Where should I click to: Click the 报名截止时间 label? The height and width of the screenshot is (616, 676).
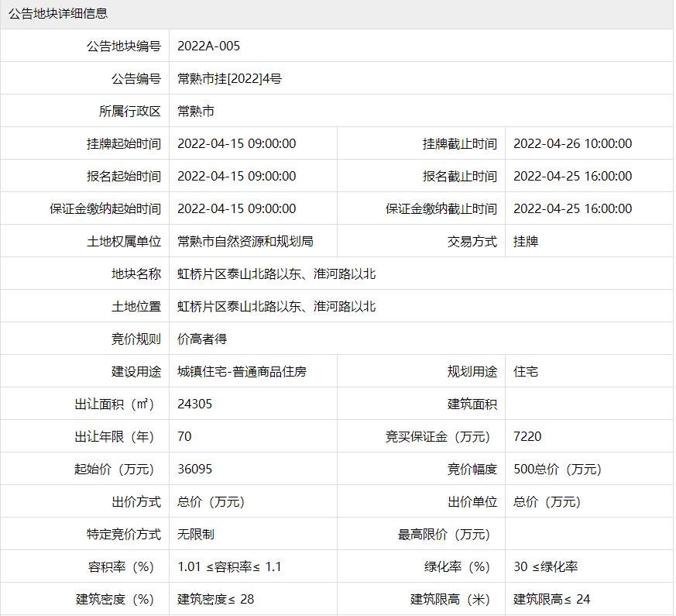pos(460,177)
